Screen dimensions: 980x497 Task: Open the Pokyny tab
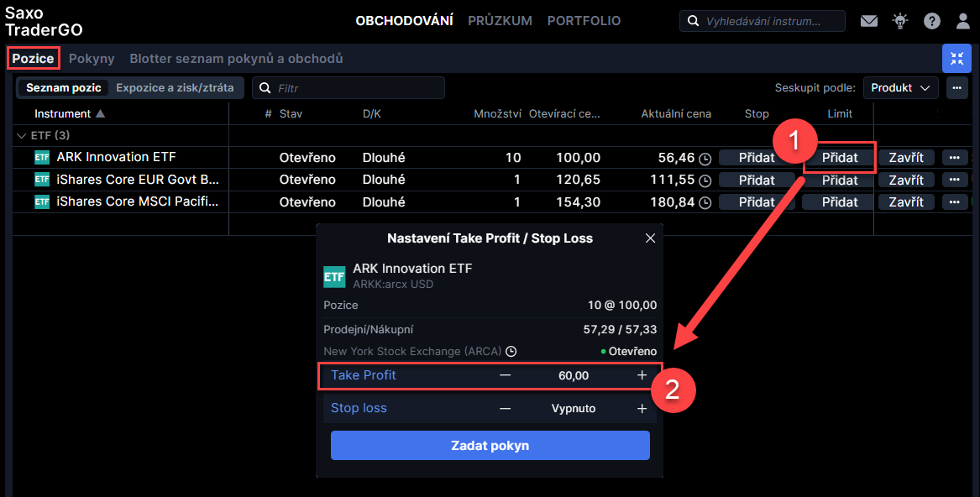[92, 59]
